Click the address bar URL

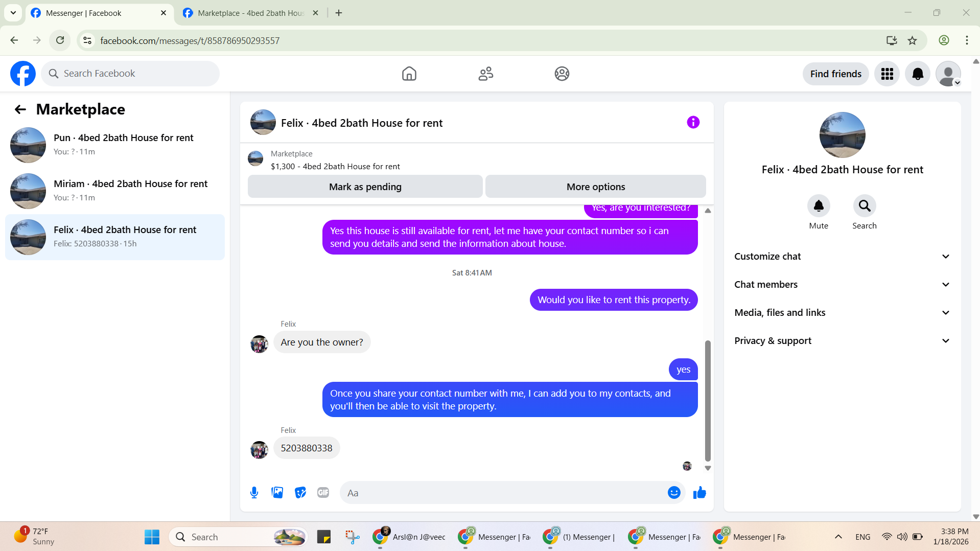pyautogui.click(x=190, y=40)
